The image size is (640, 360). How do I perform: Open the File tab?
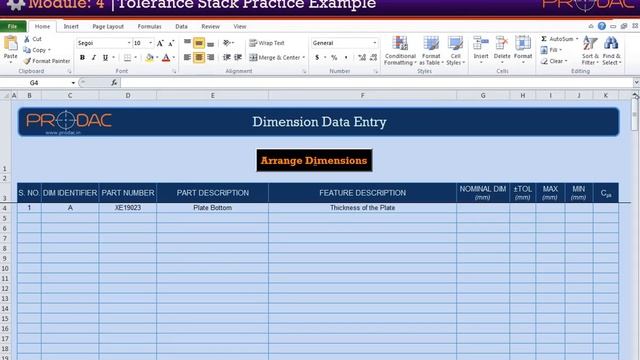point(13,26)
